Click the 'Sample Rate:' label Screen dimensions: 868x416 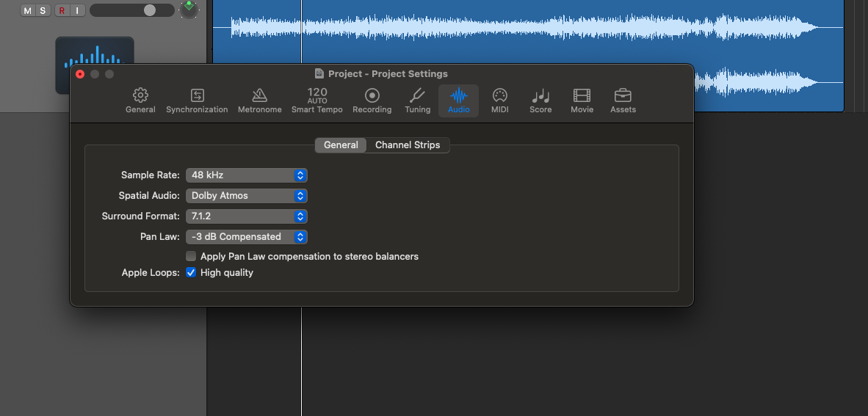point(151,175)
